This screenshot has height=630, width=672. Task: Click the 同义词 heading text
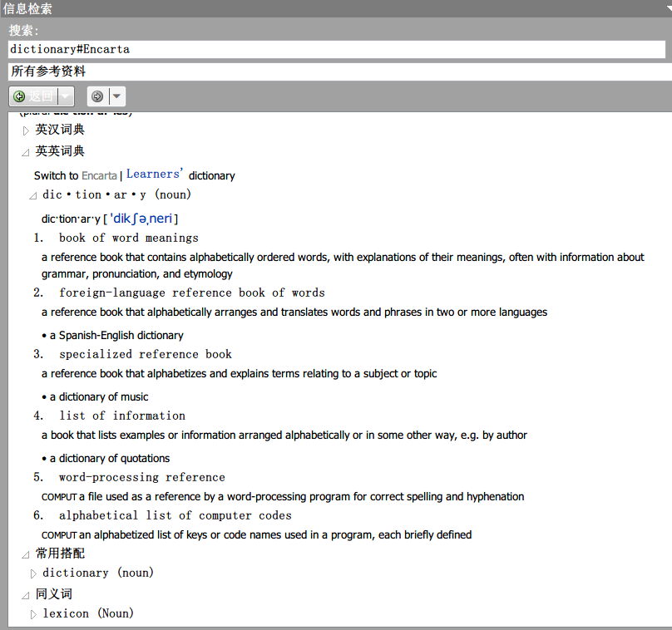[54, 594]
